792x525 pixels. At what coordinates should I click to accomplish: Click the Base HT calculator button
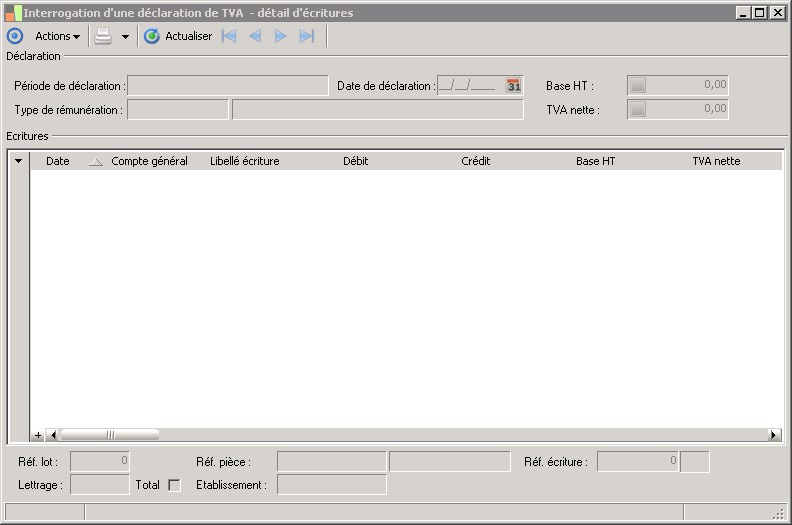pos(638,85)
